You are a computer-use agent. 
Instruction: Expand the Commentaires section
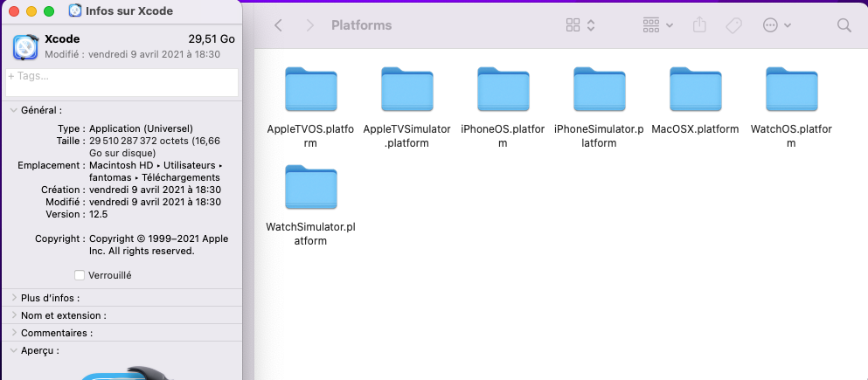[x=13, y=333]
